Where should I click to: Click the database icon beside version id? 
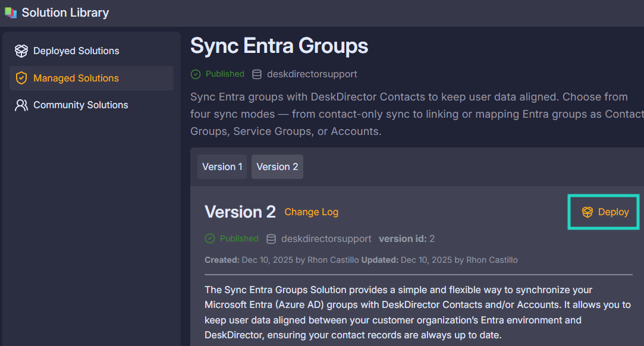click(271, 239)
